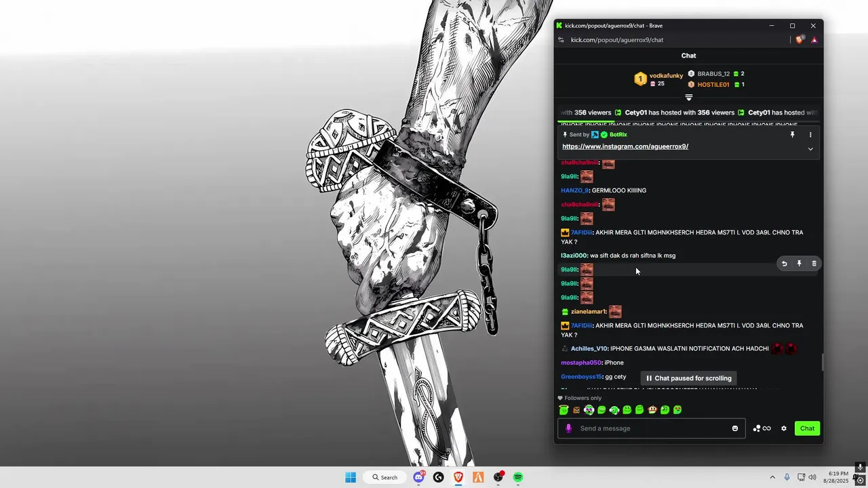Image resolution: width=868 pixels, height=488 pixels.
Task: Click the chat scrollbar thumb
Action: pyautogui.click(x=823, y=363)
